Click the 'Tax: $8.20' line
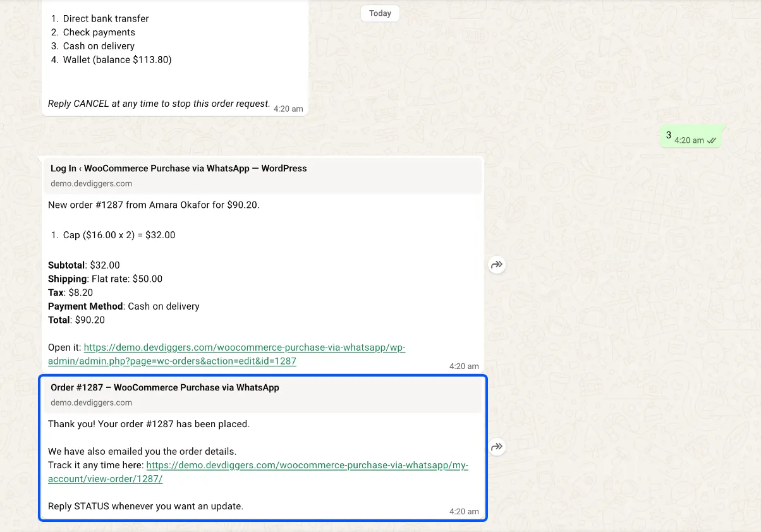The height and width of the screenshot is (532, 761). (x=70, y=293)
